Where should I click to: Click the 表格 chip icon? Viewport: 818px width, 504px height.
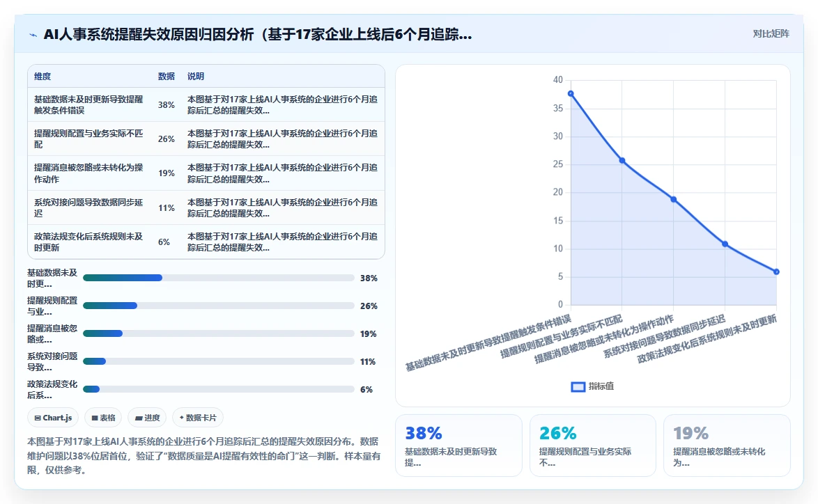pyautogui.click(x=95, y=418)
